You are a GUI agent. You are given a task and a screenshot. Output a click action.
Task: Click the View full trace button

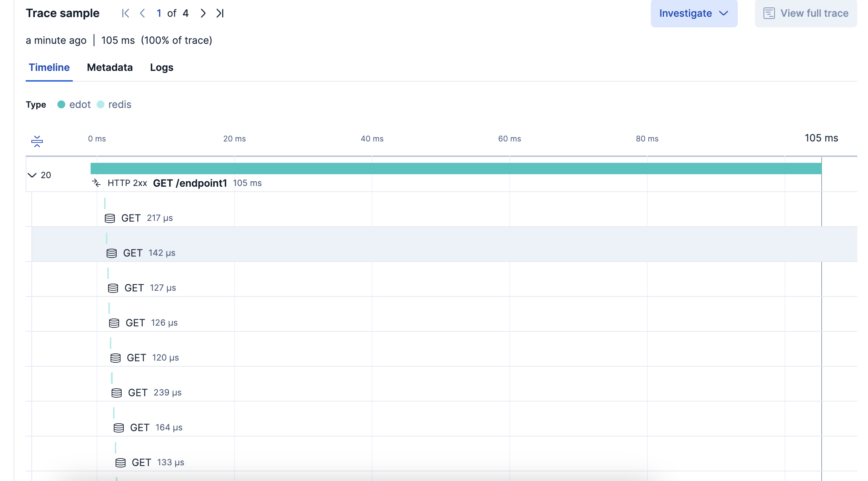coord(806,14)
